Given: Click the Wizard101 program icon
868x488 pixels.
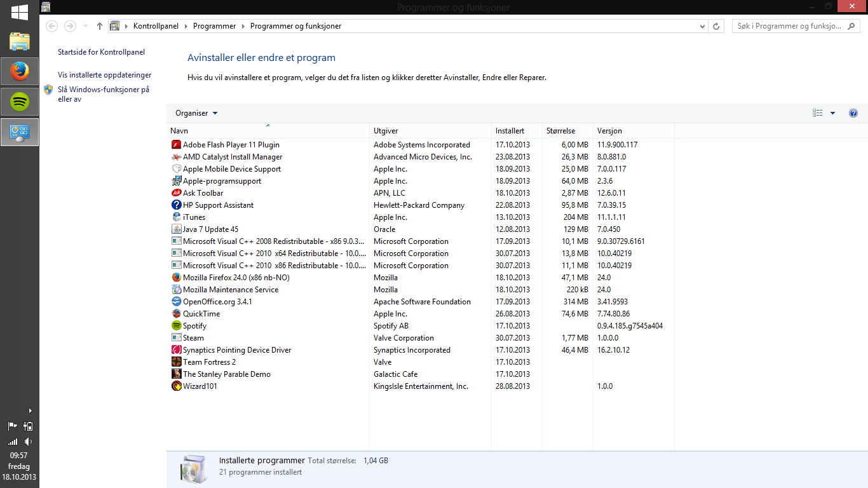Looking at the screenshot, I should [x=177, y=386].
